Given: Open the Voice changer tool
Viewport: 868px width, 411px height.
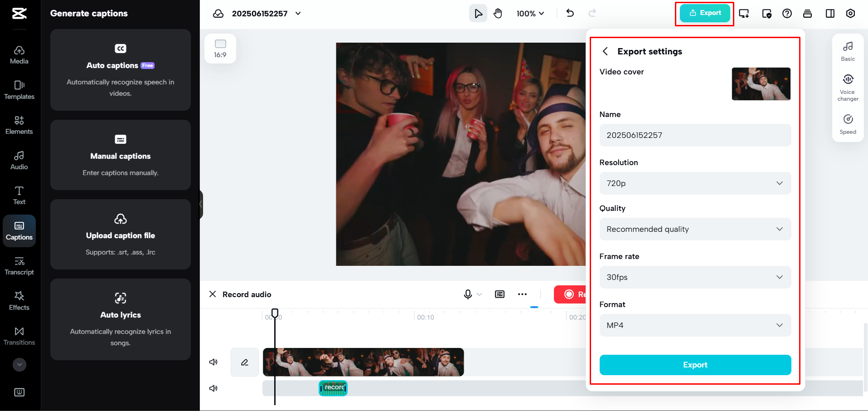Looking at the screenshot, I should click(848, 88).
